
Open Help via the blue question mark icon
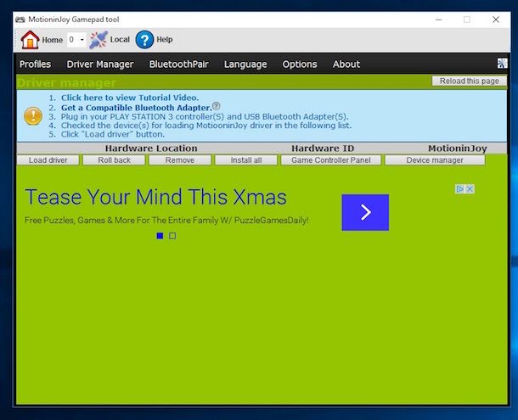pos(144,40)
